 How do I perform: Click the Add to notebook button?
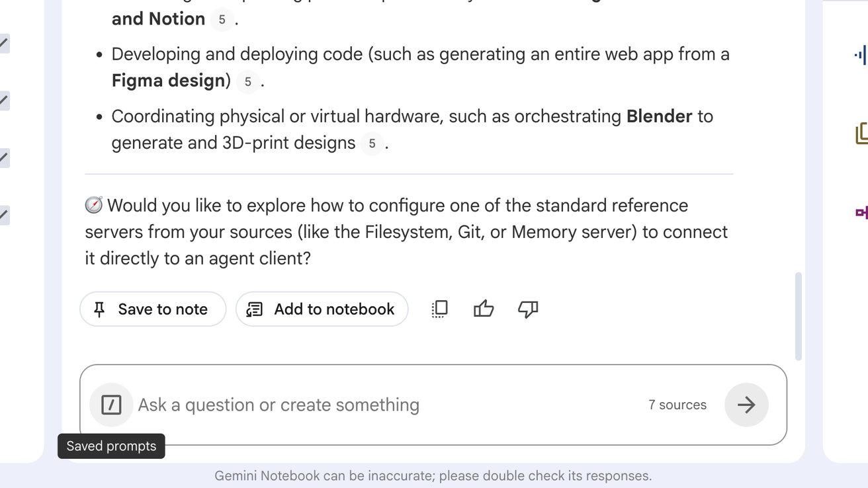click(x=322, y=309)
